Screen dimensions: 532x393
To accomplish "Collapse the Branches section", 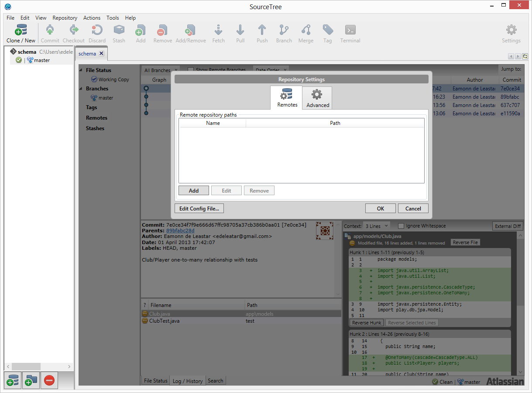I will tap(81, 88).
